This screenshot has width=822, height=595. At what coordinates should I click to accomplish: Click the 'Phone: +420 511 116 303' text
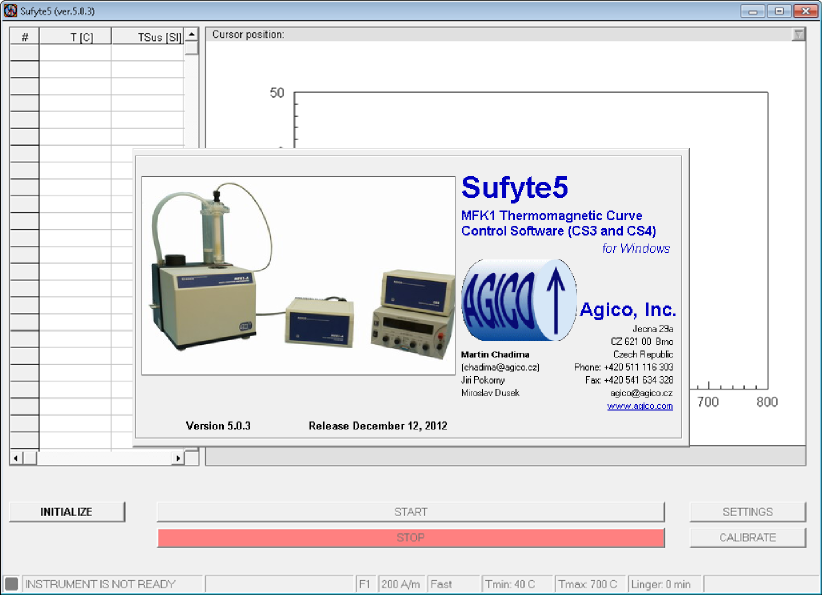click(x=623, y=367)
